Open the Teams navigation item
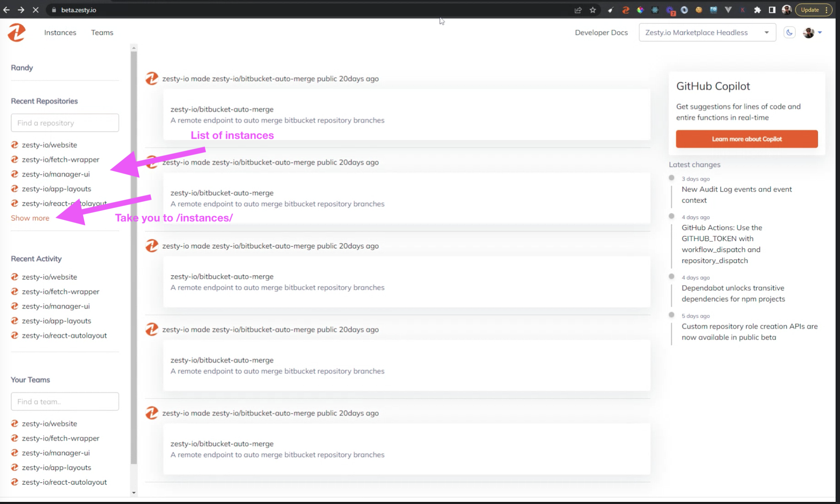840x504 pixels. [102, 32]
